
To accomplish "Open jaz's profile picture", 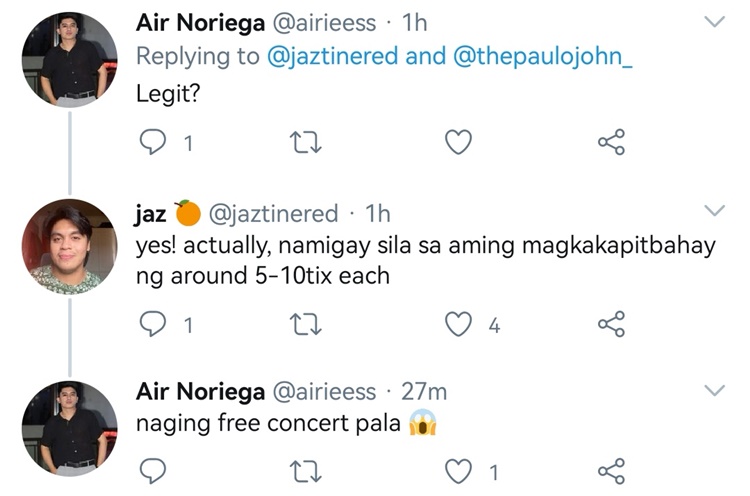I will (x=69, y=246).
